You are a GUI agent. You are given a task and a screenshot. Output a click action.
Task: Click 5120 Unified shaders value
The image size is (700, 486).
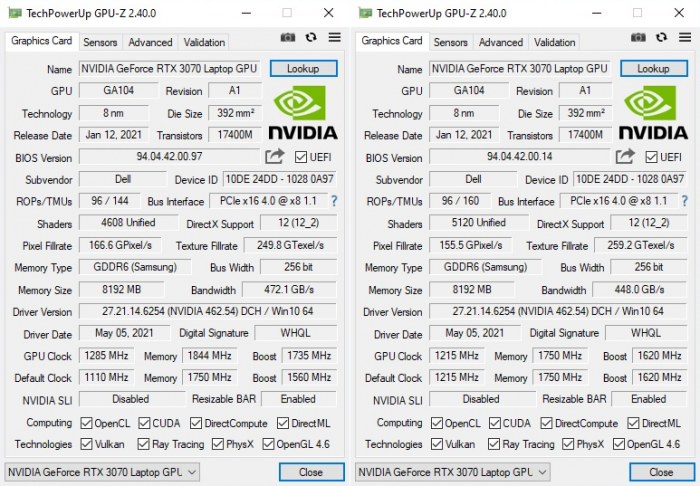coord(479,223)
